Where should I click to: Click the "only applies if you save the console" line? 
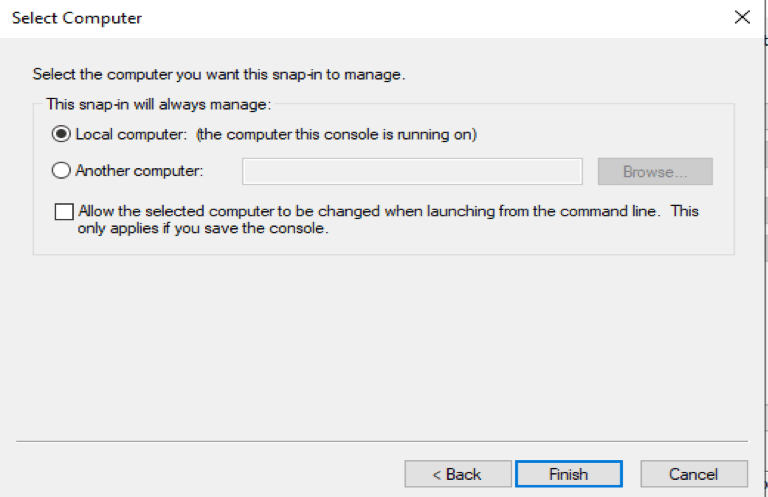(202, 228)
